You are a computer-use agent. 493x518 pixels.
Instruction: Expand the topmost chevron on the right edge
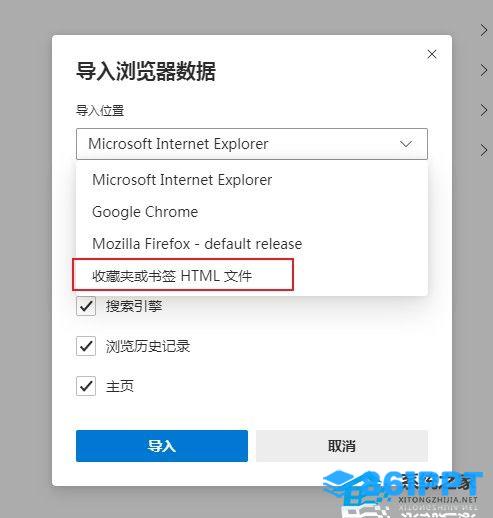[x=484, y=31]
